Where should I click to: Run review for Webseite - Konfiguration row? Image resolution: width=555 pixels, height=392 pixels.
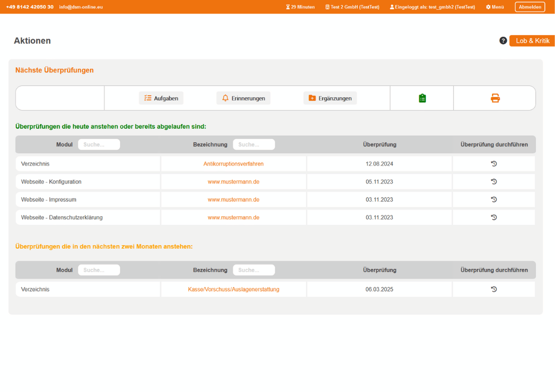(494, 182)
